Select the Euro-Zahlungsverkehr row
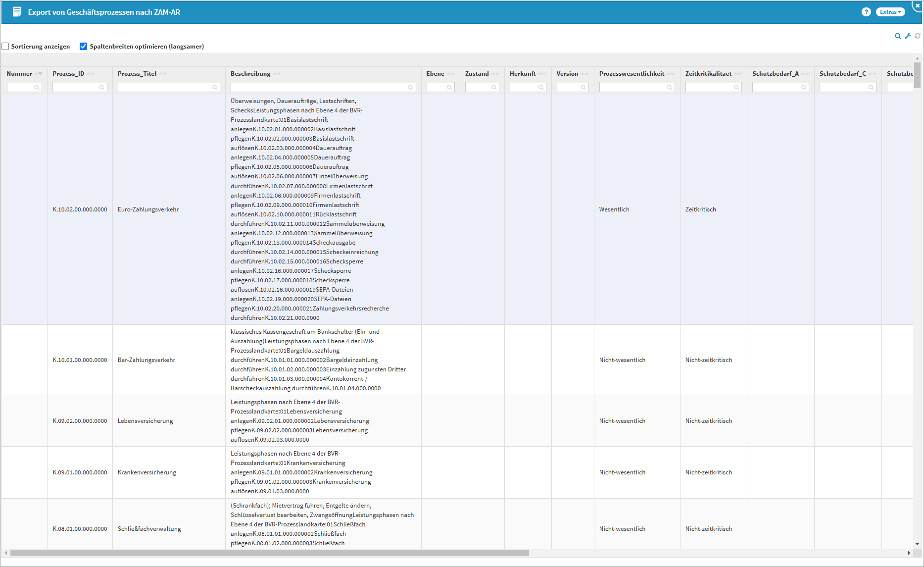The image size is (924, 567). click(148, 209)
